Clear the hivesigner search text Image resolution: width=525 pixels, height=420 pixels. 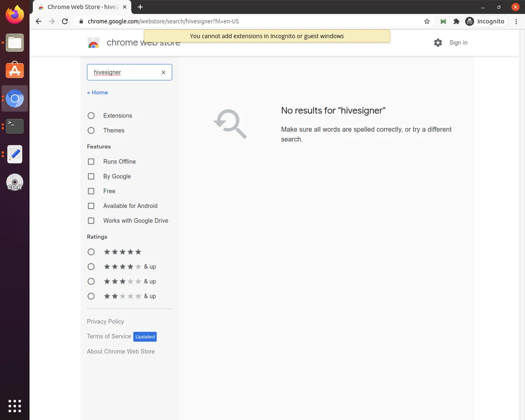pos(163,72)
